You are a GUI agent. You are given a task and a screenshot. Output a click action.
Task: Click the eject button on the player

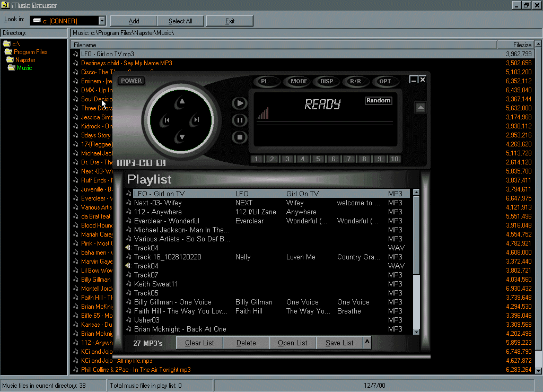(421, 108)
